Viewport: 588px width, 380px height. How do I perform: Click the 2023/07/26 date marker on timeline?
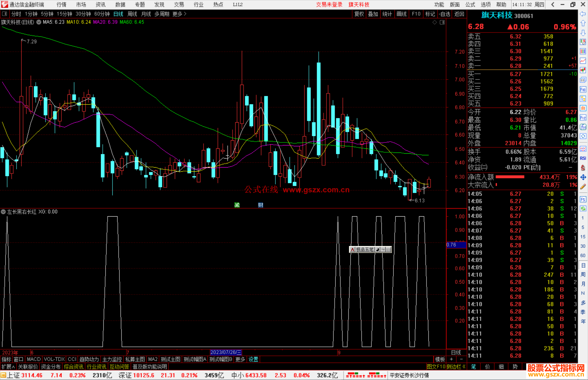[x=226, y=352]
